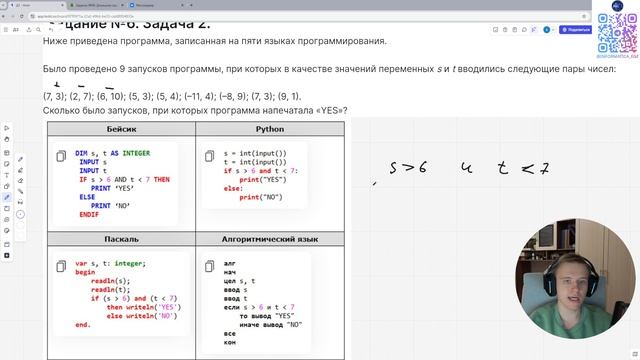The width and height of the screenshot is (640, 360).
Task: Click the blue Поделиться share button
Action: 576,30
